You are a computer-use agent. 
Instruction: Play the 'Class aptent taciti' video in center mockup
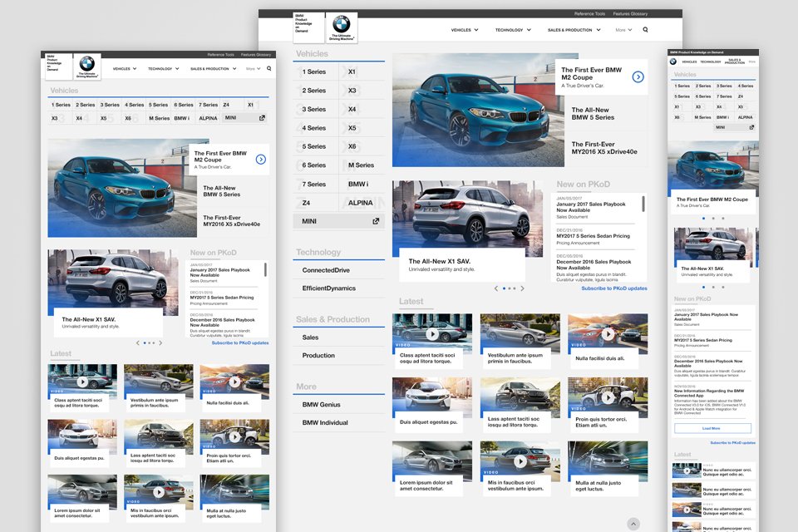pyautogui.click(x=431, y=334)
